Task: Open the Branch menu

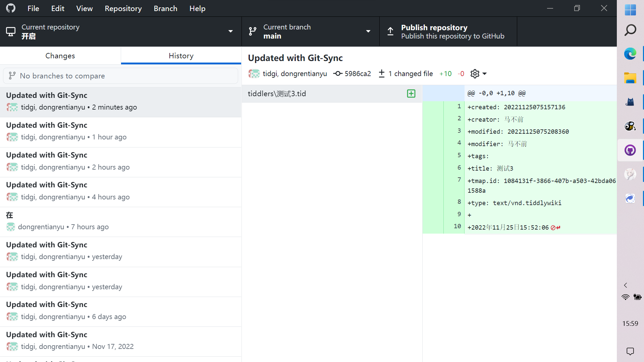Action: tap(165, 8)
